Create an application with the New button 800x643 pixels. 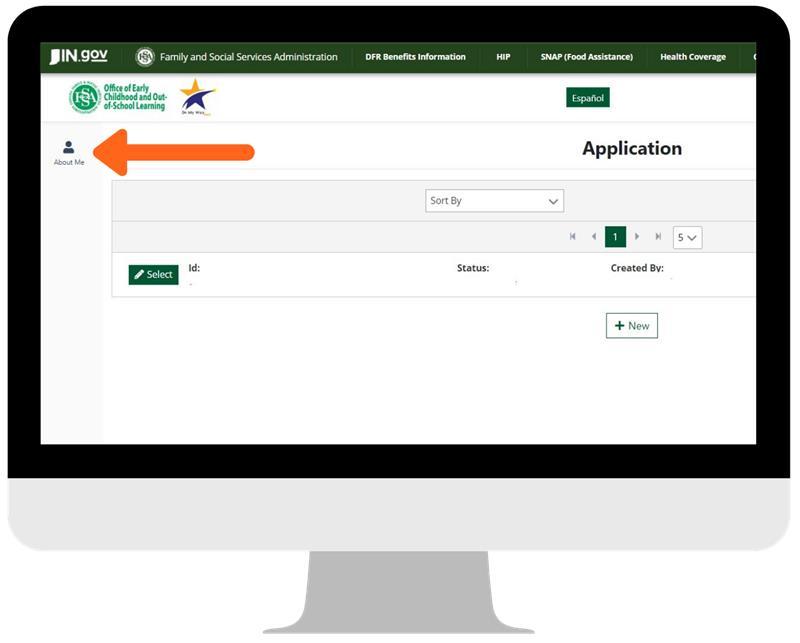click(x=631, y=326)
